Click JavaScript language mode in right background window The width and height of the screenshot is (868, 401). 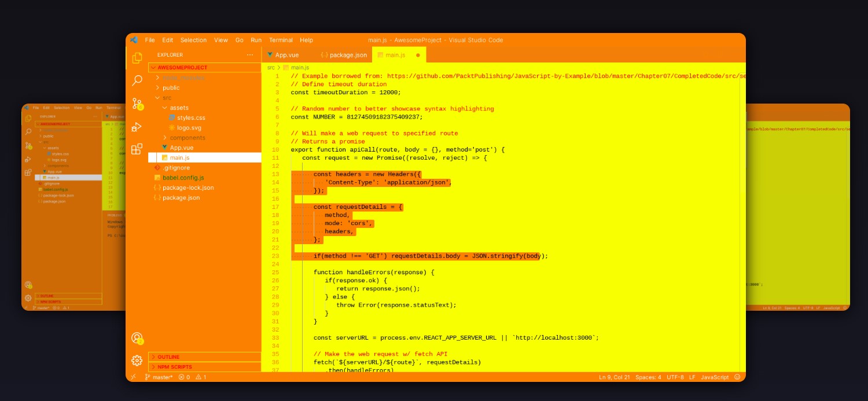coord(832,308)
